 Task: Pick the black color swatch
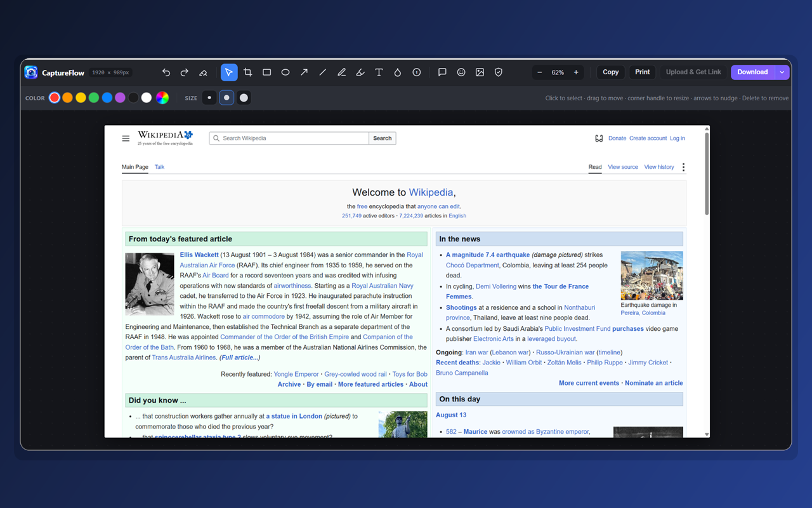tap(133, 98)
